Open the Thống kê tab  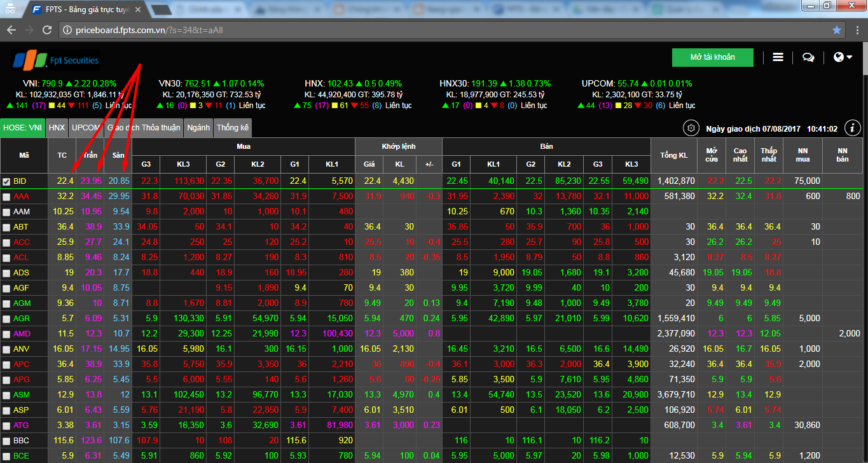pos(233,128)
